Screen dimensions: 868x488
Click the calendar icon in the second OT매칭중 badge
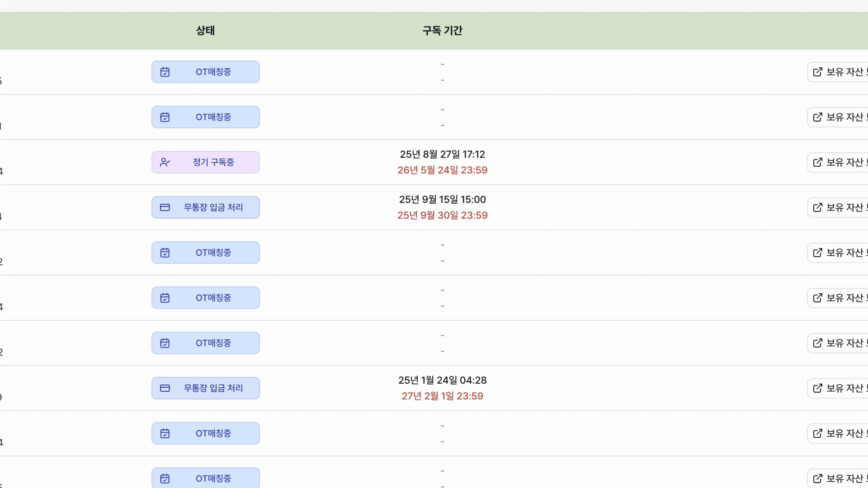tap(165, 117)
